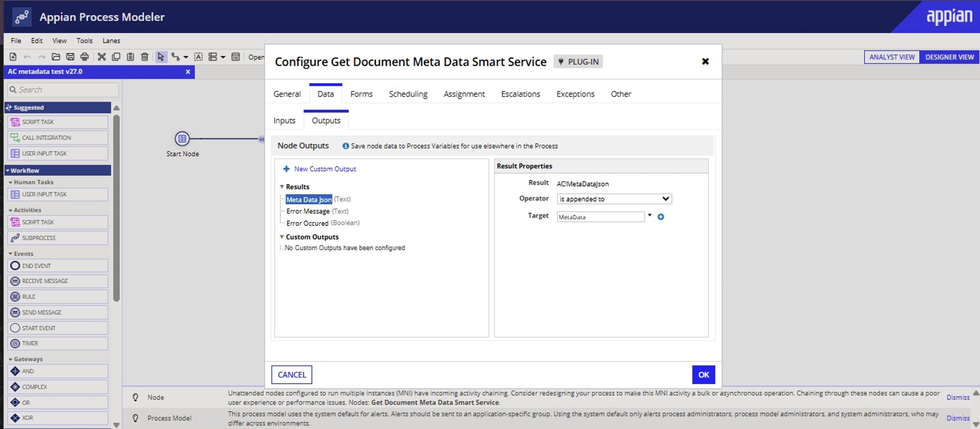Open process model properties icon
The width and height of the screenshot is (980, 429).
(x=236, y=57)
